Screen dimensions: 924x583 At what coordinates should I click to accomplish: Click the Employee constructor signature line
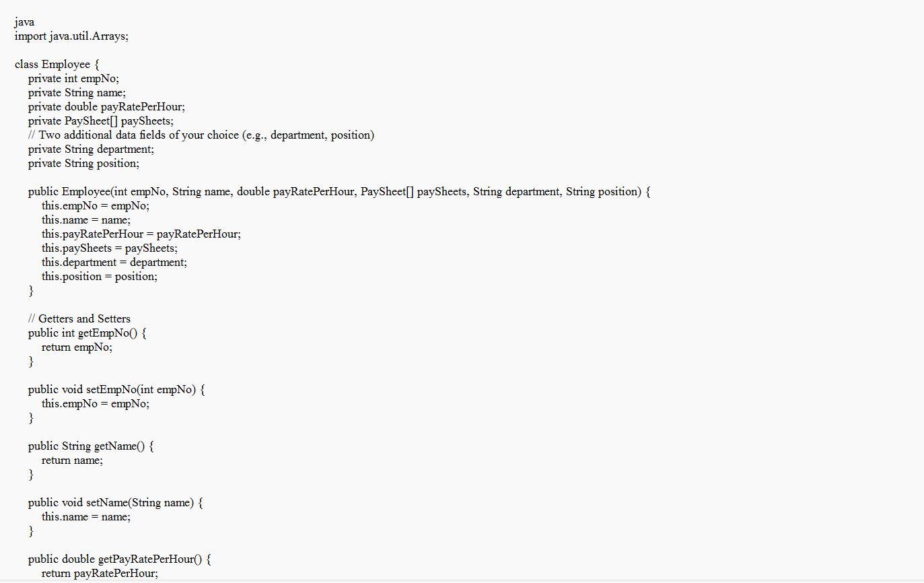(339, 192)
